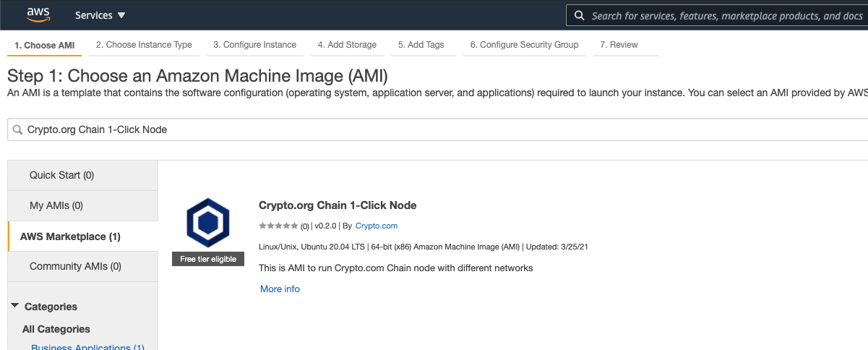Screen dimensions: 868x350
Task: Go to 3. Configure Instance tab
Action: click(x=254, y=45)
